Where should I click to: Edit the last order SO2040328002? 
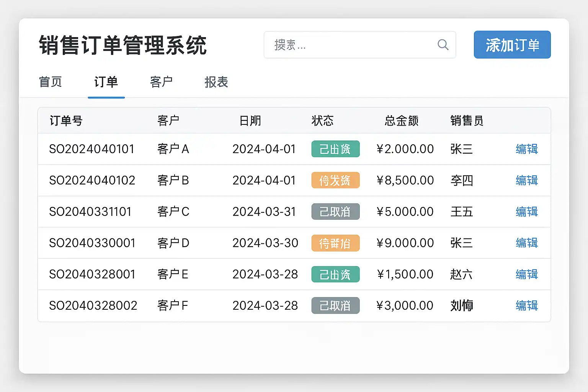click(x=526, y=305)
